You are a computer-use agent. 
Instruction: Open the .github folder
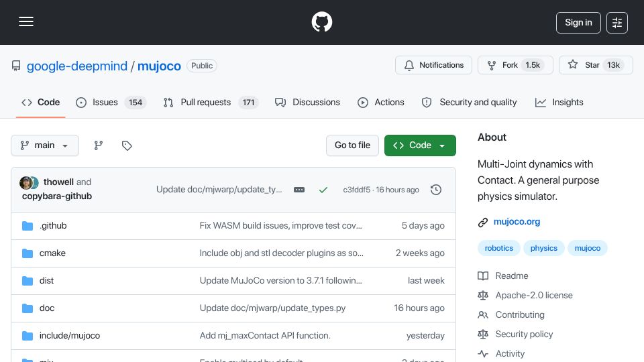(x=53, y=226)
